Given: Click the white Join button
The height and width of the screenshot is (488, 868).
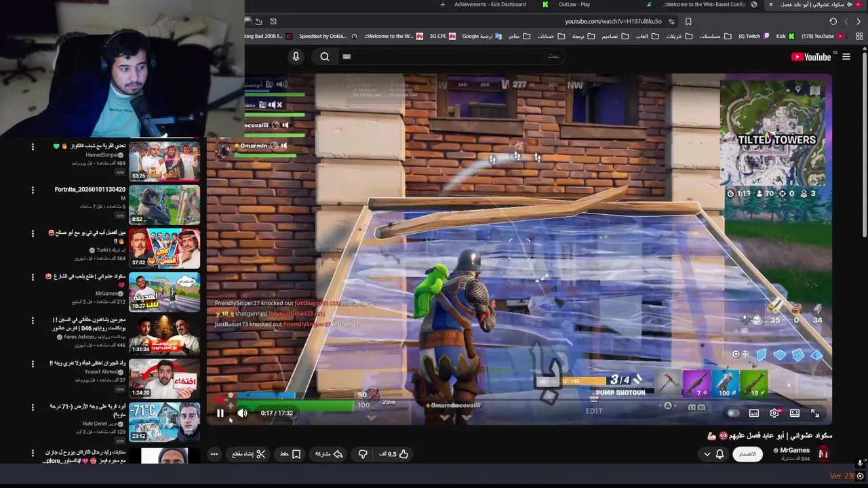Looking at the screenshot, I should click(747, 454).
